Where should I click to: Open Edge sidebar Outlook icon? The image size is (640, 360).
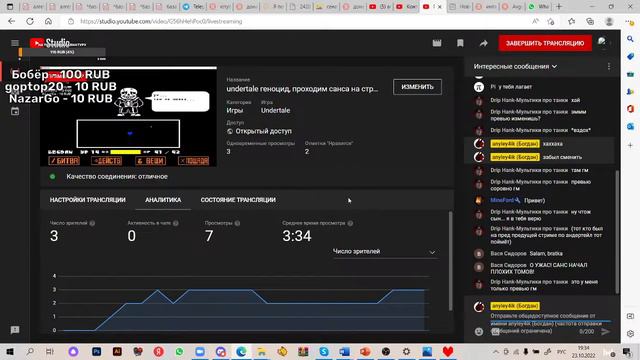click(x=630, y=127)
